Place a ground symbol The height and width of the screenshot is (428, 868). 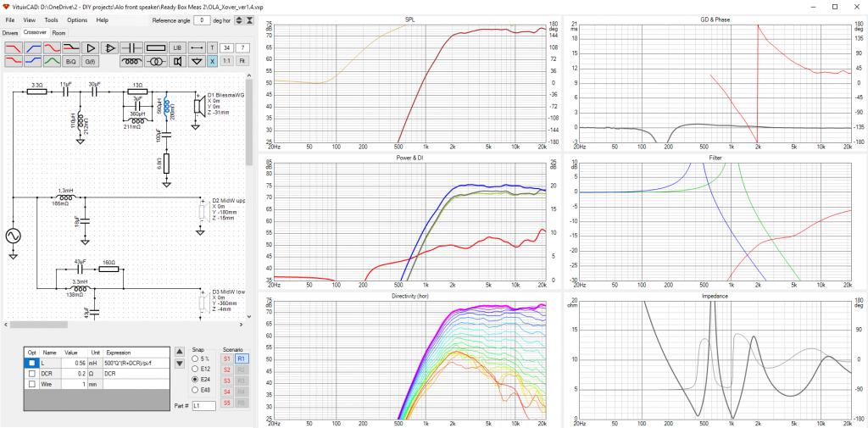pyautogui.click(x=197, y=62)
